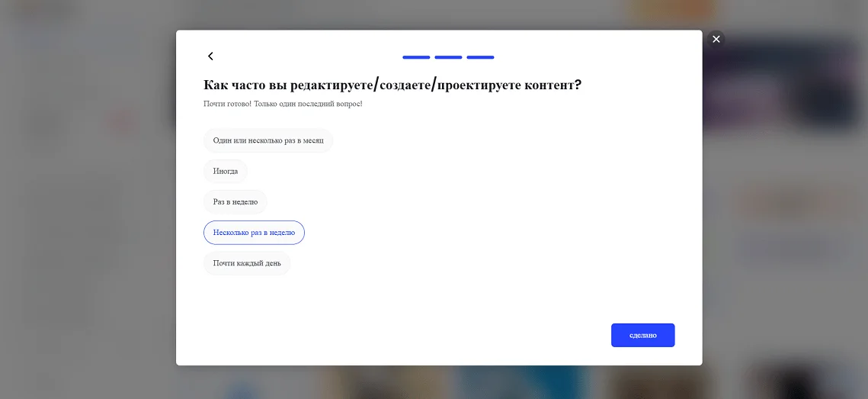Viewport: 868px width, 399px height.
Task: Close the survey dialog with the X
Action: 716,39
